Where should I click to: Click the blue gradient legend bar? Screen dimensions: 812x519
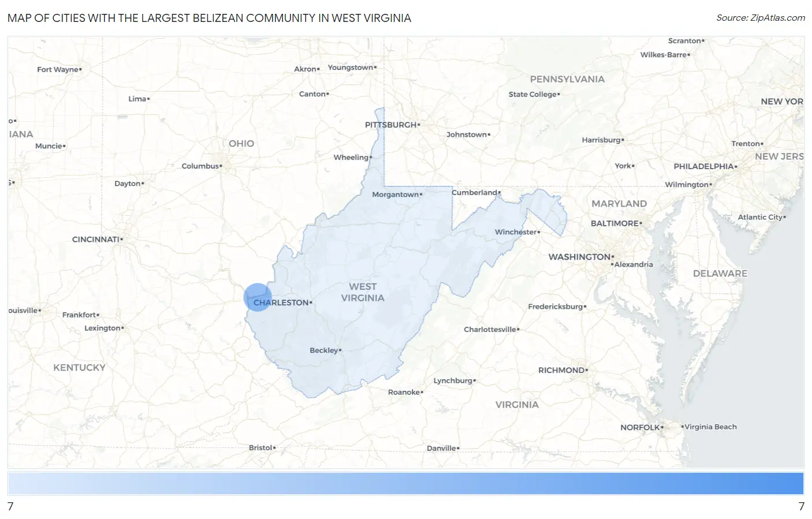click(x=405, y=483)
